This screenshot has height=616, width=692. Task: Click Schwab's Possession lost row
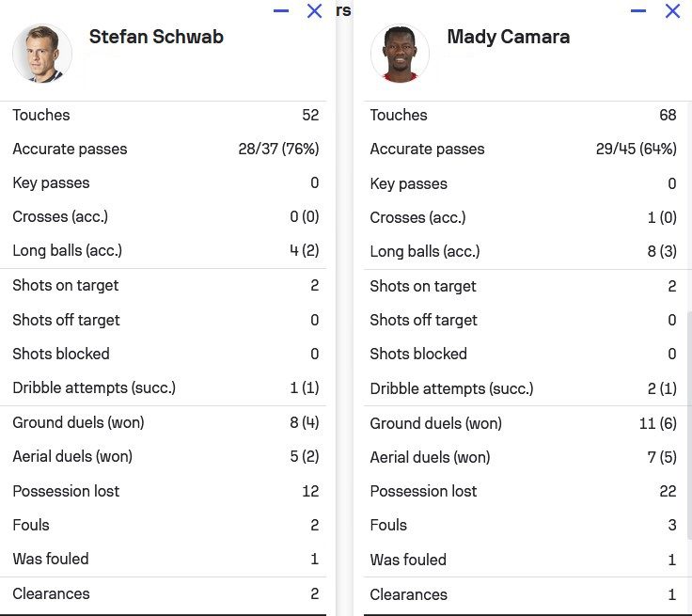165,491
